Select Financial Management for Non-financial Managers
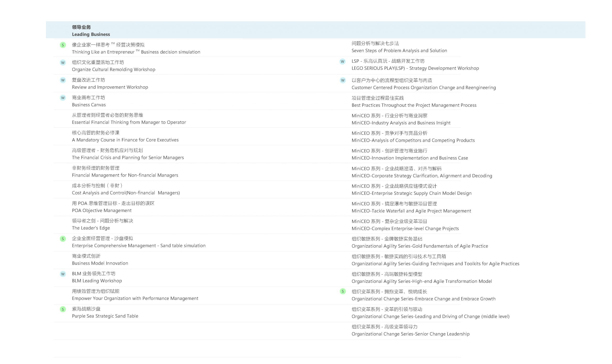 click(x=125, y=175)
